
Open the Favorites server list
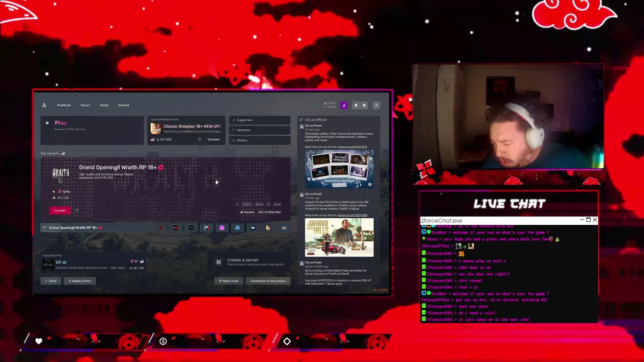pos(260,130)
